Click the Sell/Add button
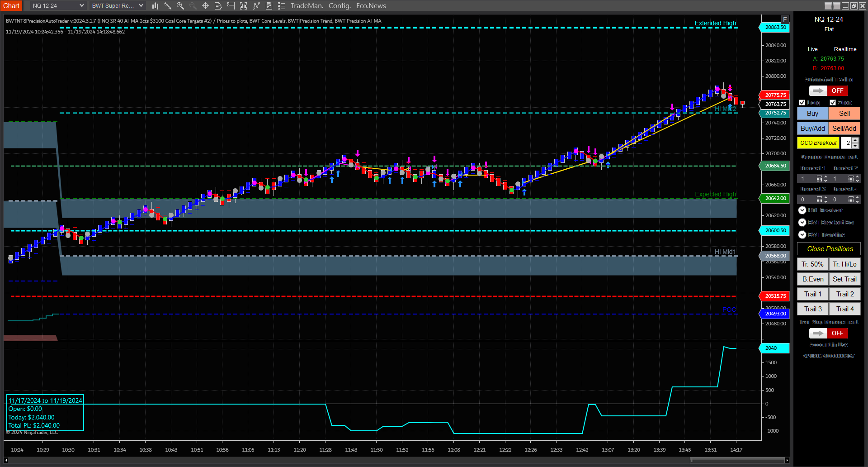This screenshot has height=467, width=868. pyautogui.click(x=844, y=129)
